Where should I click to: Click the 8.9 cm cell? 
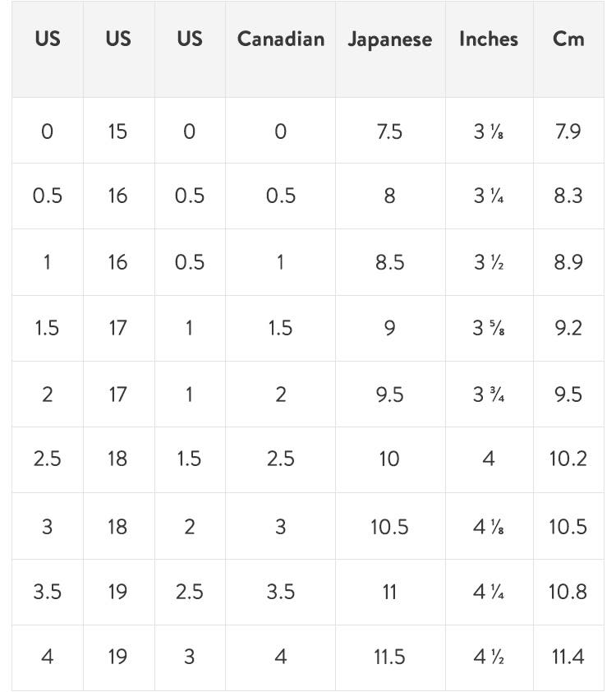pos(568,262)
